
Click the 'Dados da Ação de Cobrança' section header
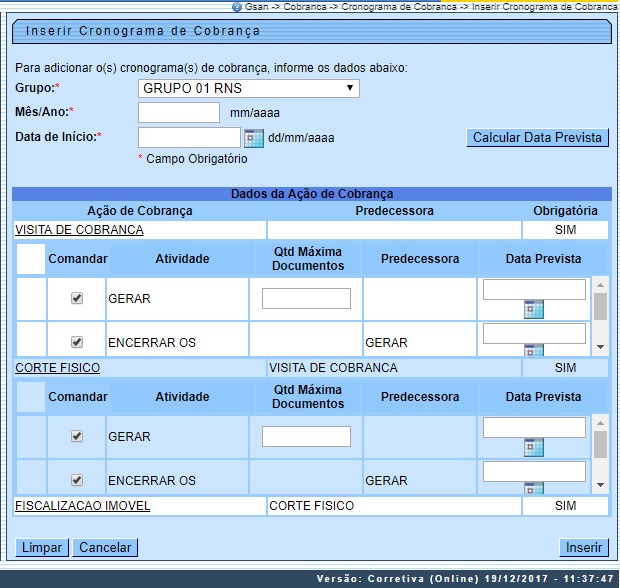(x=312, y=194)
